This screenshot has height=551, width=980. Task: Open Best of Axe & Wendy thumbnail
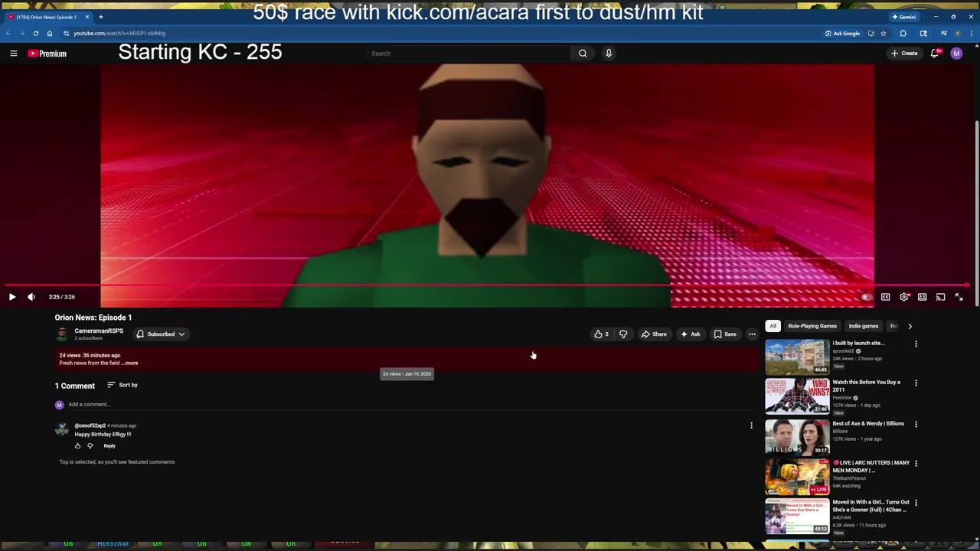click(797, 437)
